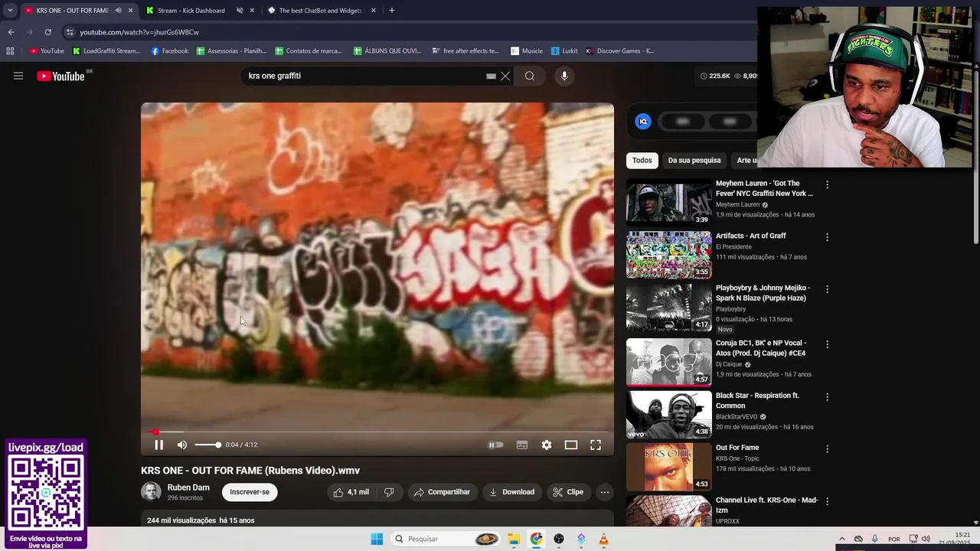Open a new browser tab
Viewport: 980px width, 551px height.
[x=392, y=11]
